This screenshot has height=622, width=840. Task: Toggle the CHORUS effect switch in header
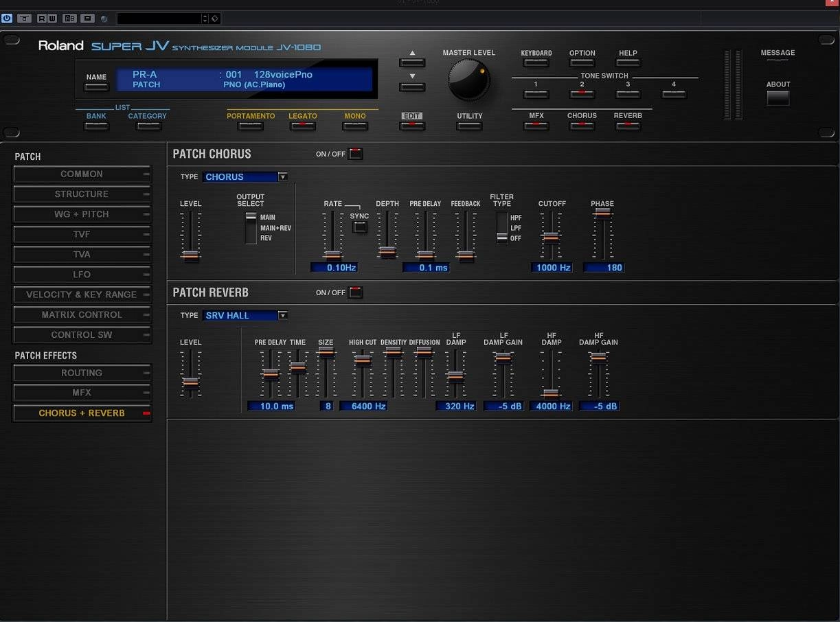[x=582, y=126]
